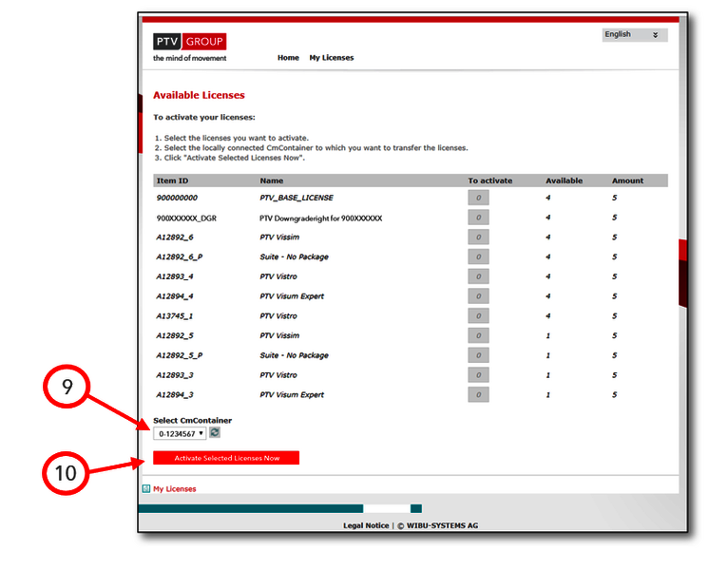Follow the My Licenses link at page bottom
The width and height of the screenshot is (728, 570).
[x=175, y=489]
